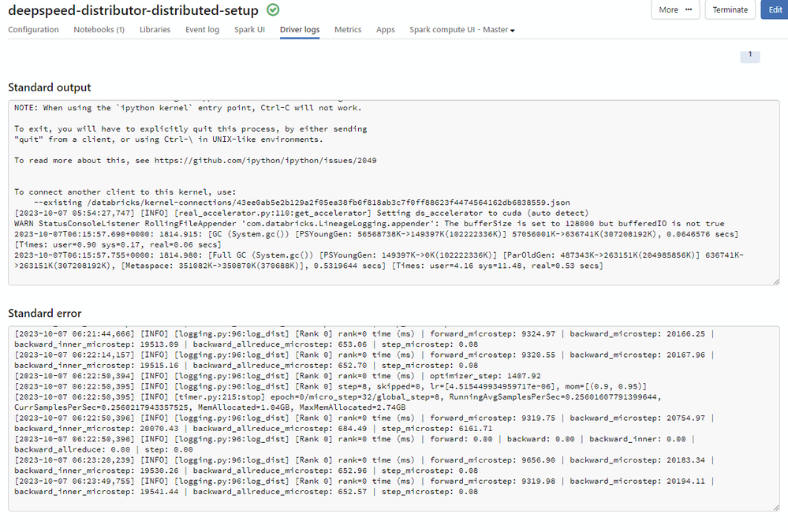Open the More options menu
Image resolution: width=788 pixels, height=532 pixels.
674,9
